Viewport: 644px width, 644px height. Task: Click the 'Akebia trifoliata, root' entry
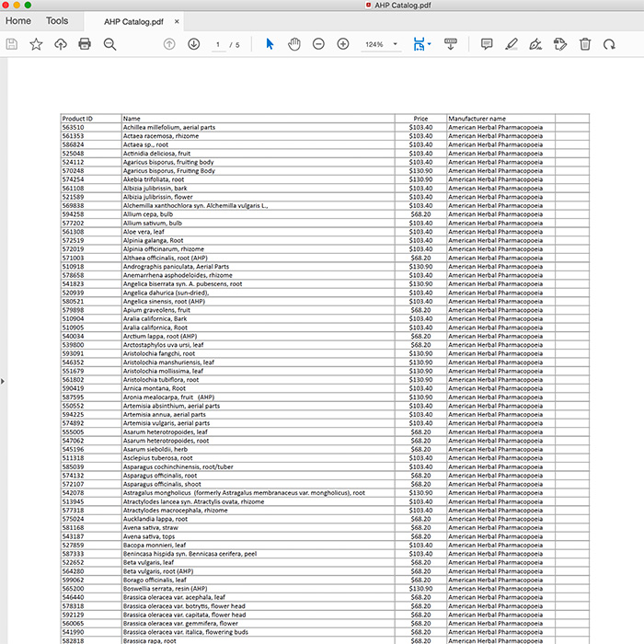click(154, 179)
